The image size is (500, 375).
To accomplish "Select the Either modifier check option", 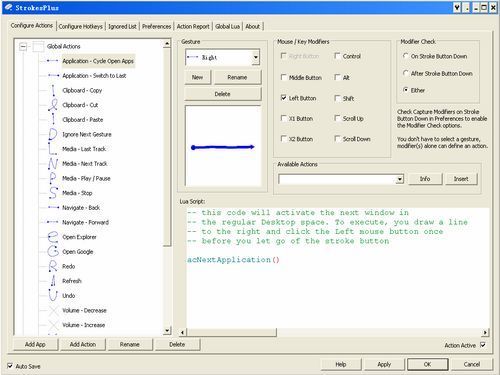I will (406, 90).
